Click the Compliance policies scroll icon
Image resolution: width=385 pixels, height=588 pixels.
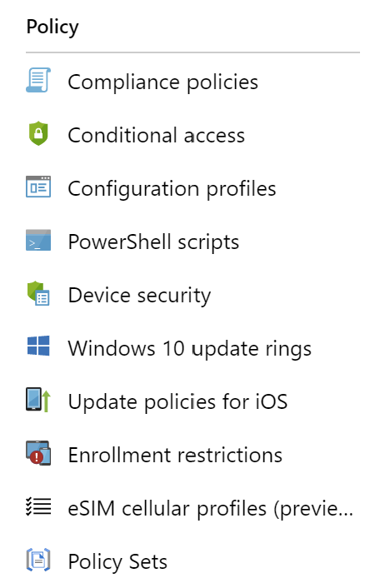[38, 80]
